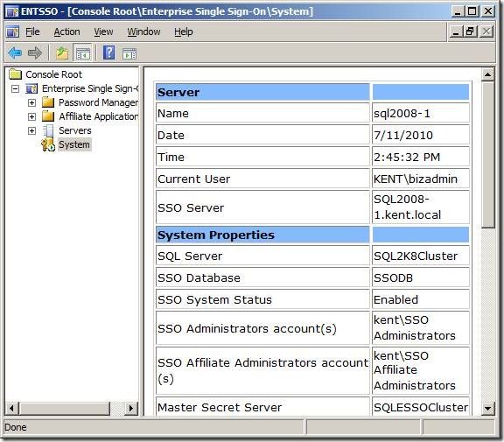Screen dimensions: 504x442
Task: Click the Forward arrow toolbar icon
Action: pos(35,53)
